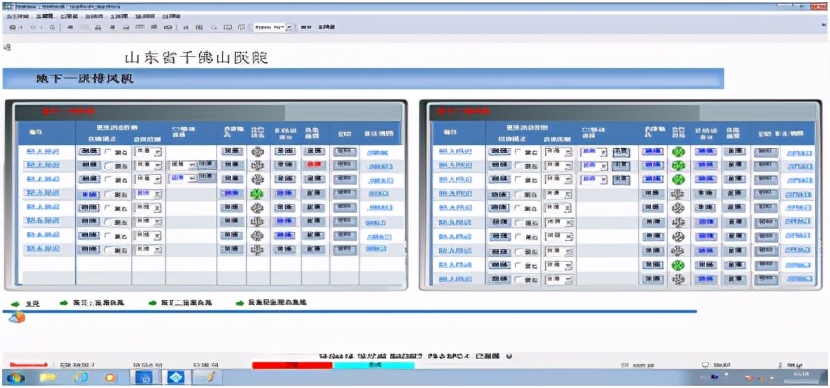This screenshot has height=388, width=830.
Task: Click the orange round taskbar icon
Action: point(110,378)
